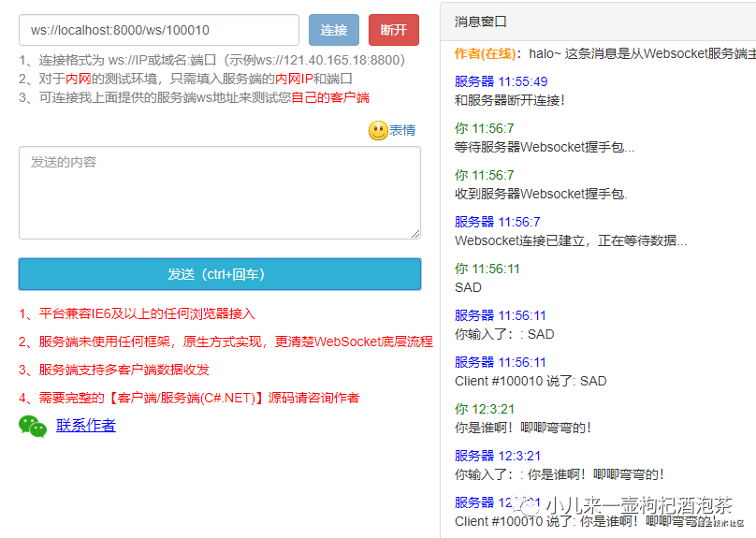Click the 你 11:56:11 message header

pos(487,269)
